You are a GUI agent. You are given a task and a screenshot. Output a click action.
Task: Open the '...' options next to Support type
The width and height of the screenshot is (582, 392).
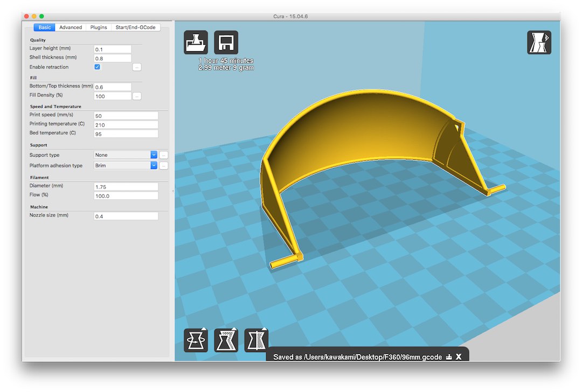[163, 155]
